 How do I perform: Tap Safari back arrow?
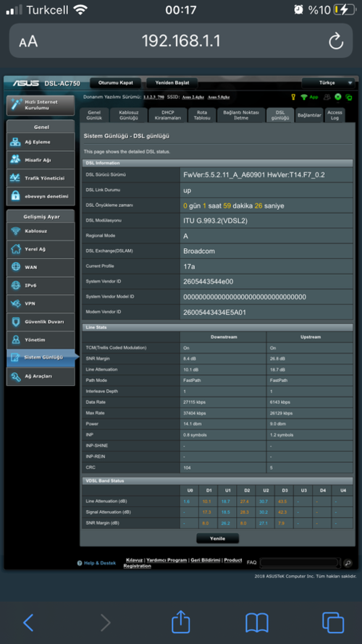click(x=28, y=622)
